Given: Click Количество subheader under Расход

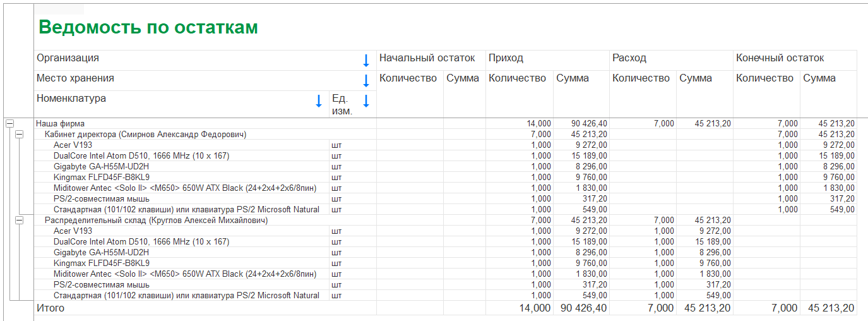Looking at the screenshot, I should pyautogui.click(x=643, y=94).
